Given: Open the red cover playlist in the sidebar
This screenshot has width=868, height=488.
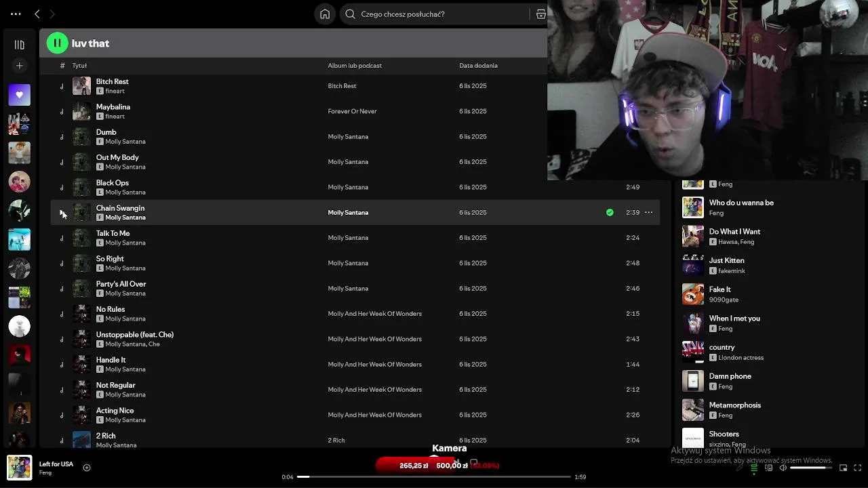Looking at the screenshot, I should (x=19, y=355).
